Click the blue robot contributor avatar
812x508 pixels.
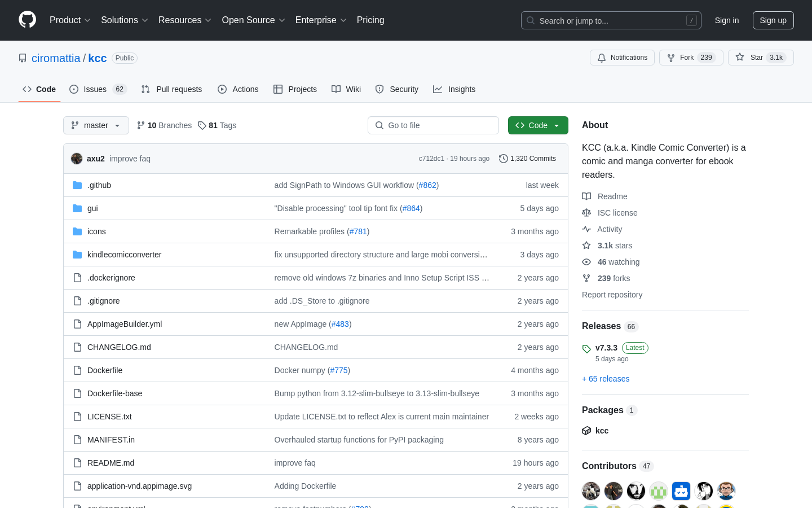pos(681,491)
